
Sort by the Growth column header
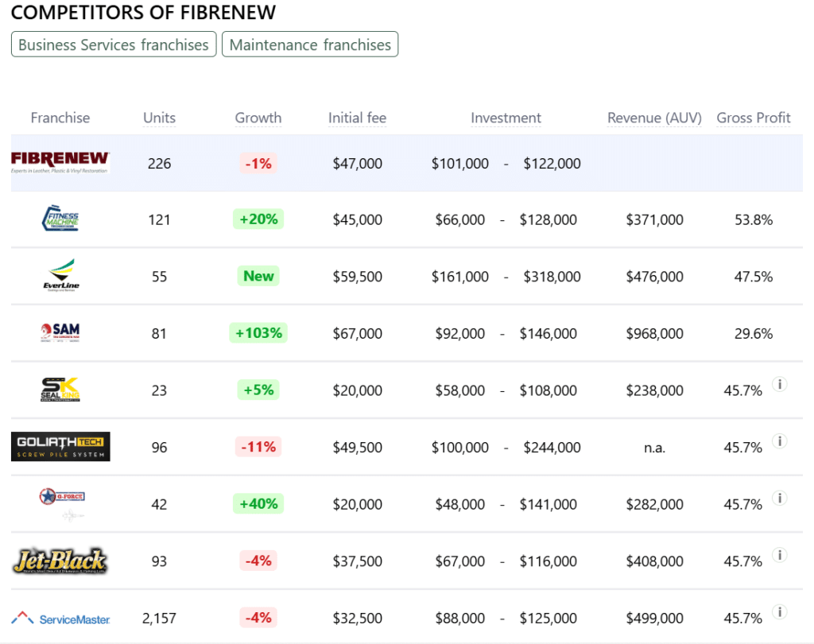258,118
